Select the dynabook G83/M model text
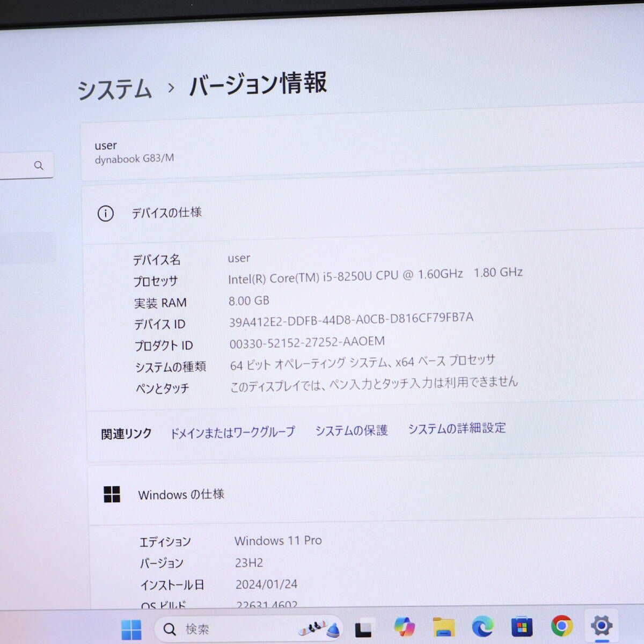The height and width of the screenshot is (644, 644). (x=134, y=159)
